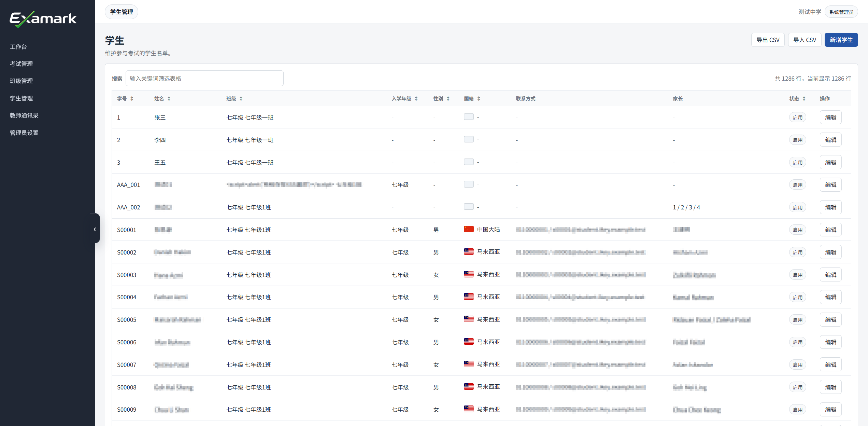Click the 中国大陆 nationality text

coord(488,230)
